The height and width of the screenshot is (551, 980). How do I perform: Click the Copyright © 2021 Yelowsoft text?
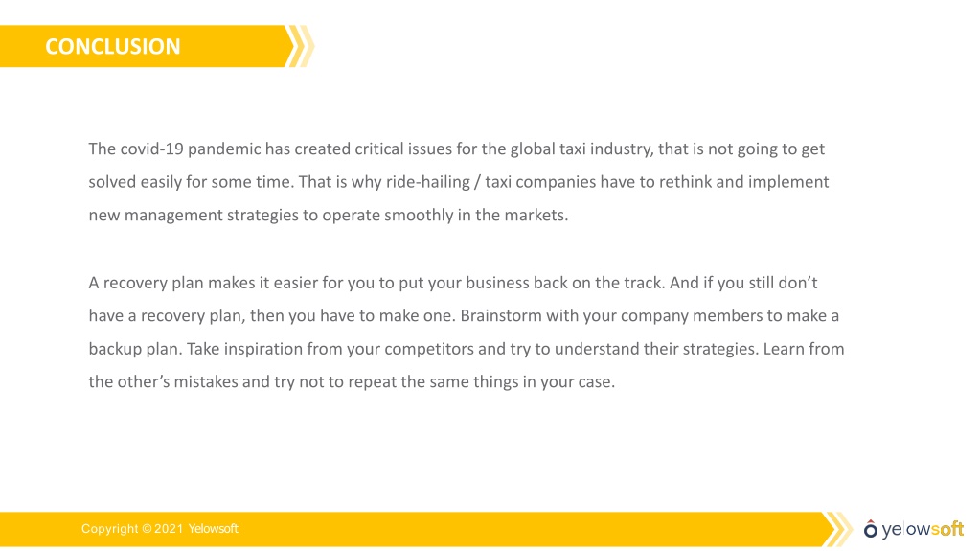pos(159,529)
